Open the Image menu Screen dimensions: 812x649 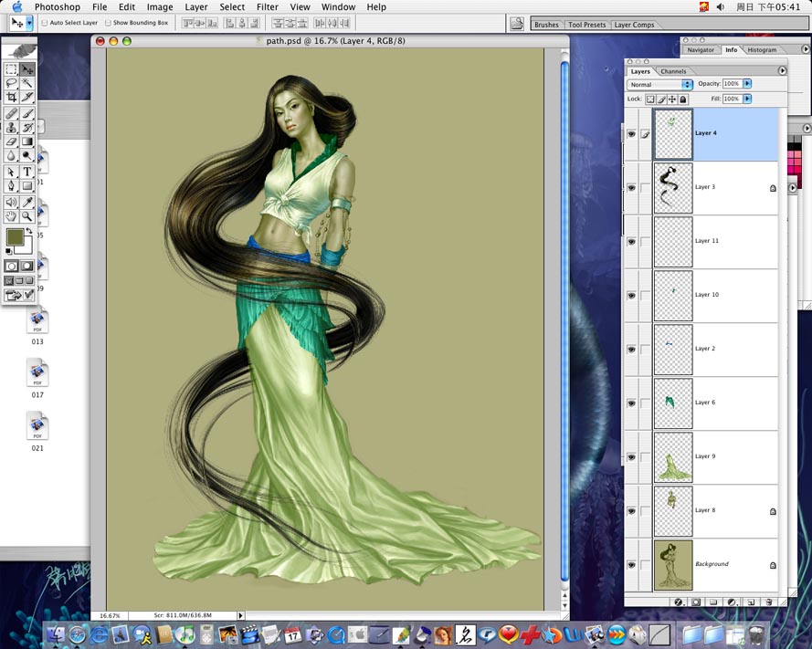[x=160, y=6]
